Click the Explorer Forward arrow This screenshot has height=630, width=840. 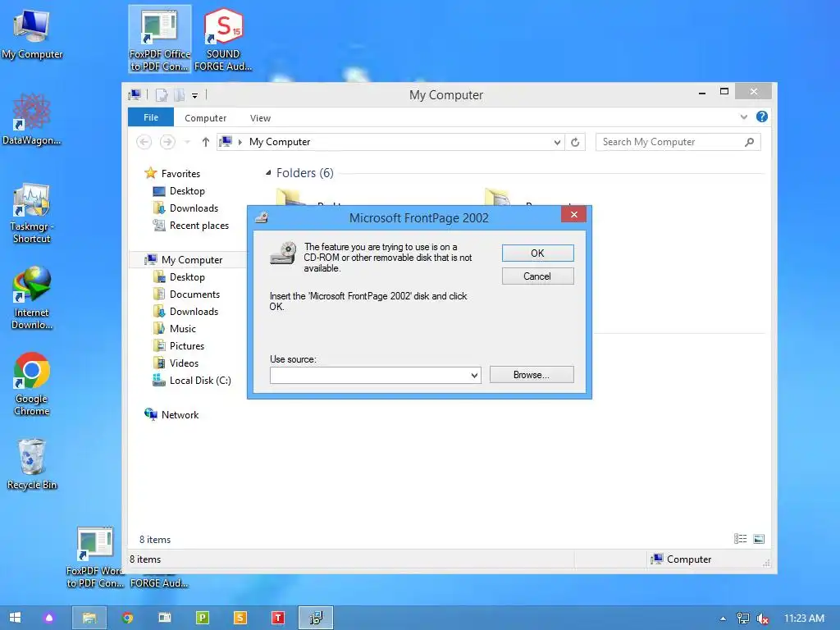coord(167,142)
